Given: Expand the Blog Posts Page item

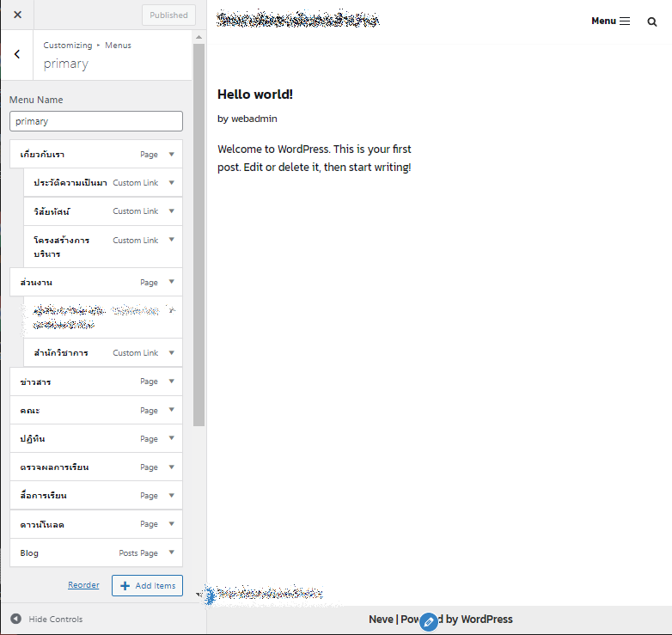Looking at the screenshot, I should (171, 553).
